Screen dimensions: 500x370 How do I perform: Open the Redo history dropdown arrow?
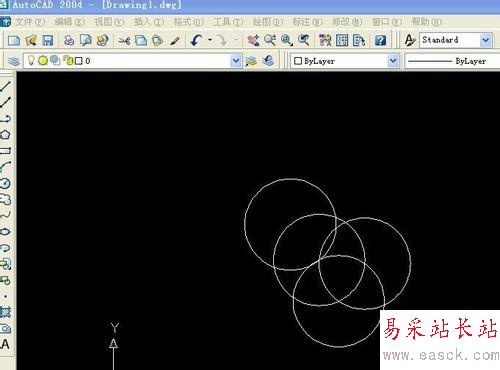pos(236,40)
